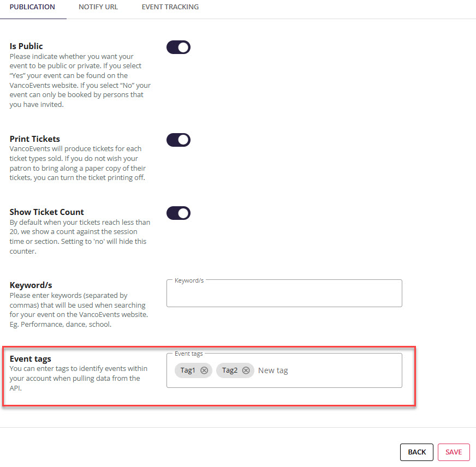The width and height of the screenshot is (476, 467).
Task: Remove Tag1 using its X icon
Action: (x=204, y=370)
